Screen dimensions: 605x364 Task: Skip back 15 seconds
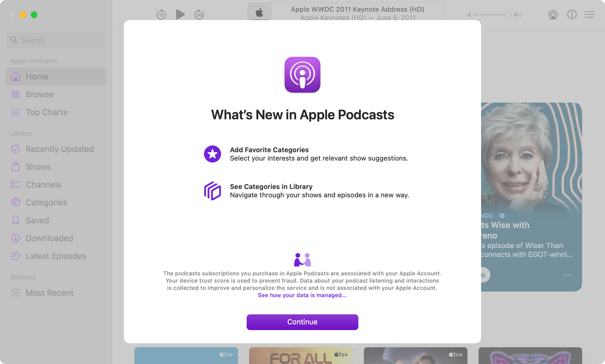click(161, 15)
